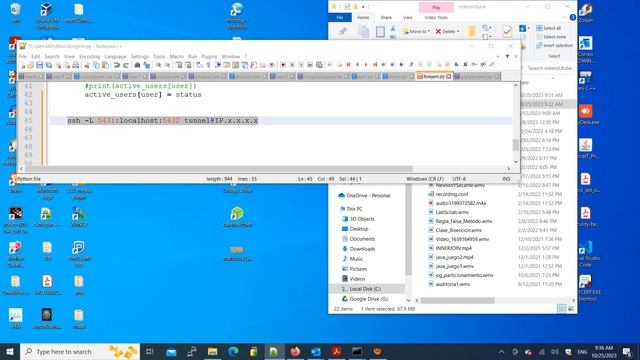The image size is (640, 360).
Task: Click the Print icon in Notepad++ toolbar
Action: click(x=76, y=65)
